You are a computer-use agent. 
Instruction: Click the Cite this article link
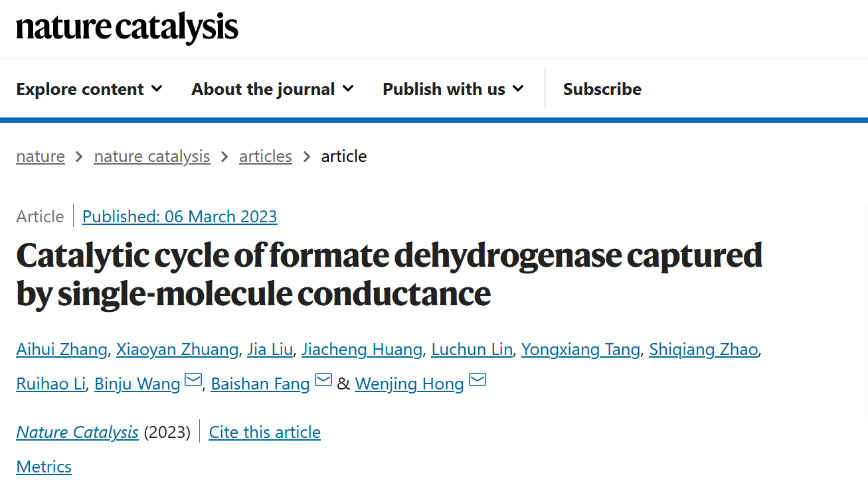[264, 433]
